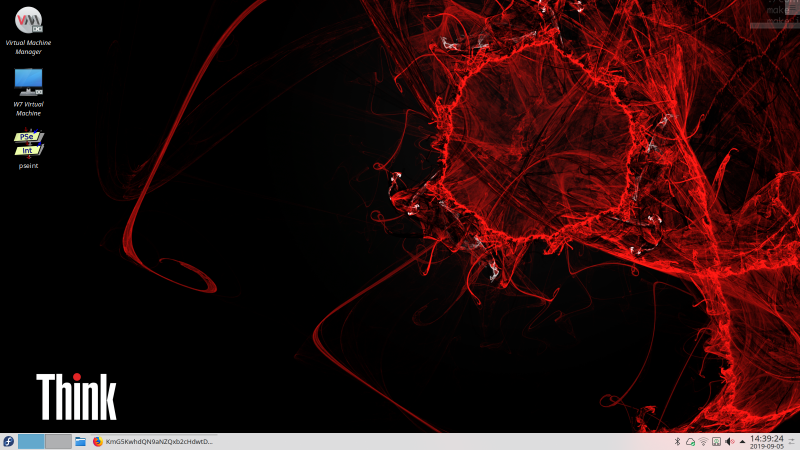Viewport: 800px width, 450px height.
Task: Click the Think logo on the wallpaper
Action: [x=76, y=397]
